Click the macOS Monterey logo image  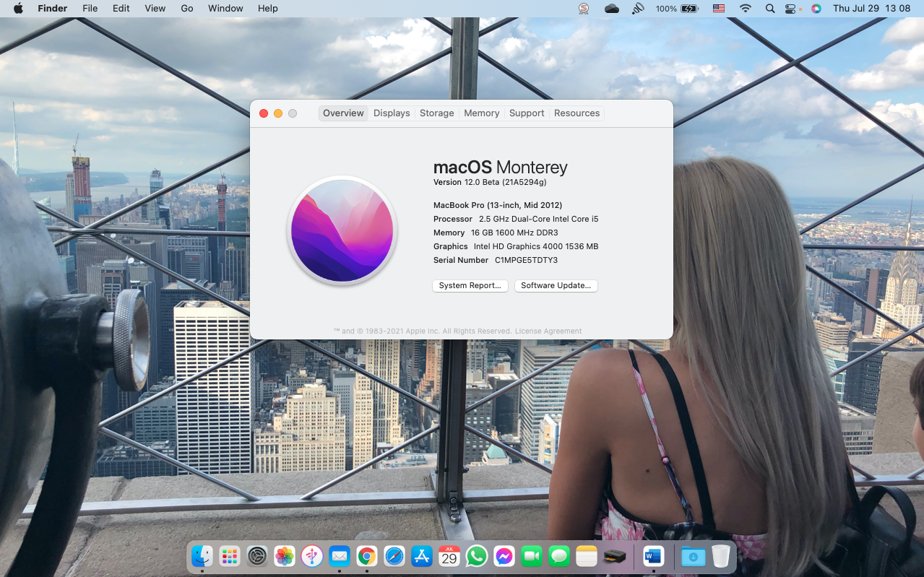[342, 231]
